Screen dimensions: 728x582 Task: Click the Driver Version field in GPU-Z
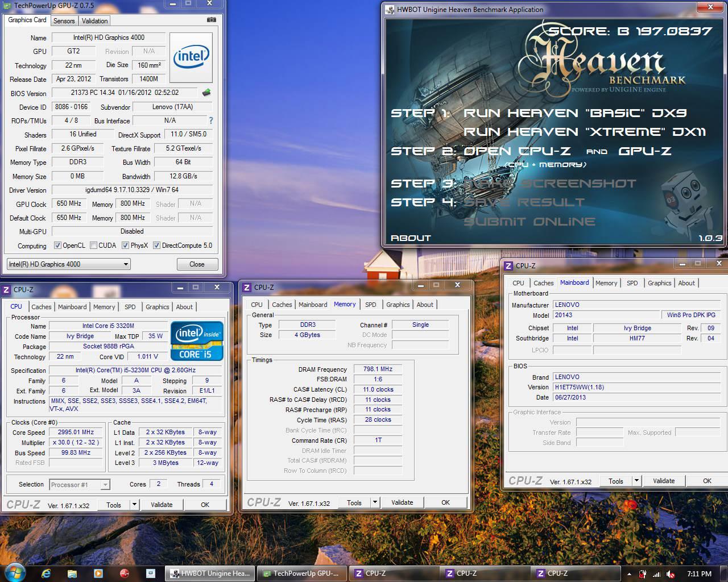coord(132,190)
